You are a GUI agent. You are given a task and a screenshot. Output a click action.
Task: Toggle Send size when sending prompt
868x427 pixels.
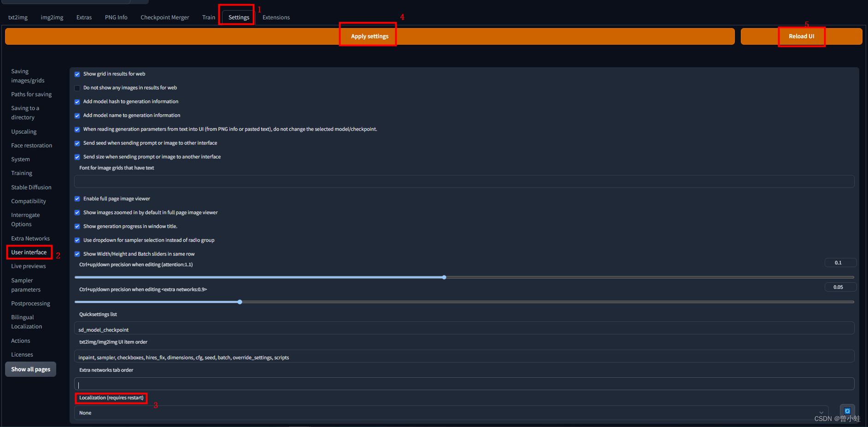click(x=77, y=157)
